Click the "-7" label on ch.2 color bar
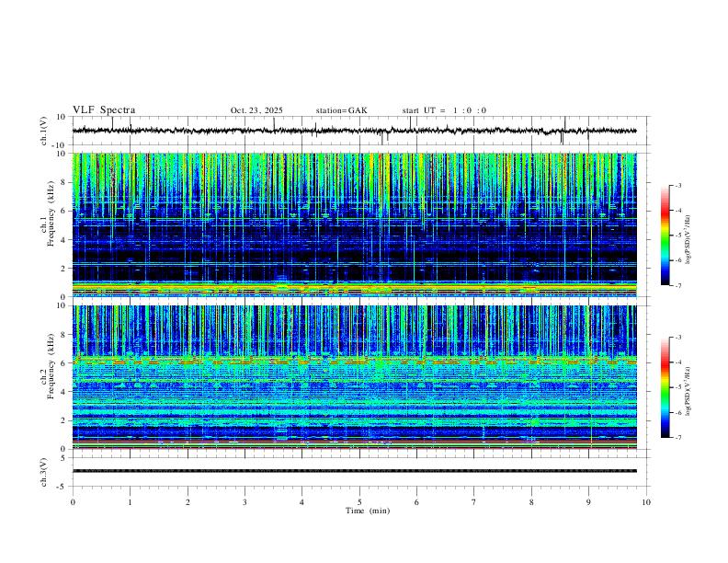Viewport: 728px width, 563px height. (x=677, y=438)
